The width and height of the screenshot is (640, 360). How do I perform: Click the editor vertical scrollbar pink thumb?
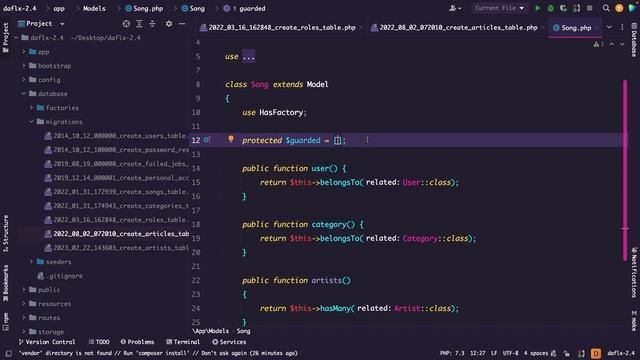click(x=625, y=170)
